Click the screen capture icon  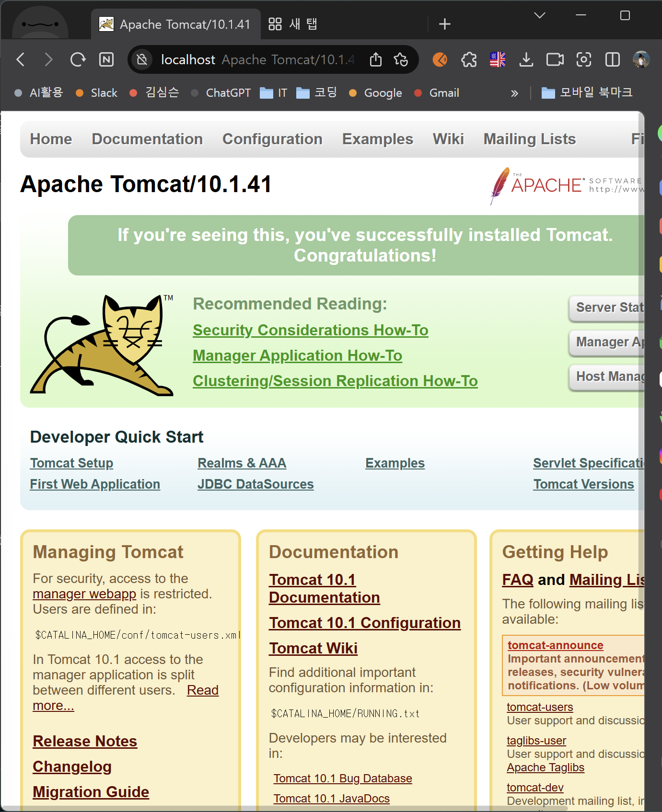pos(584,60)
